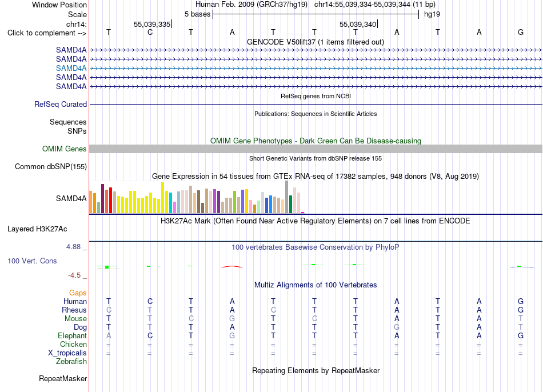Click the G base in reference sequence row
543x392 pixels.
pyautogui.click(x=521, y=32)
